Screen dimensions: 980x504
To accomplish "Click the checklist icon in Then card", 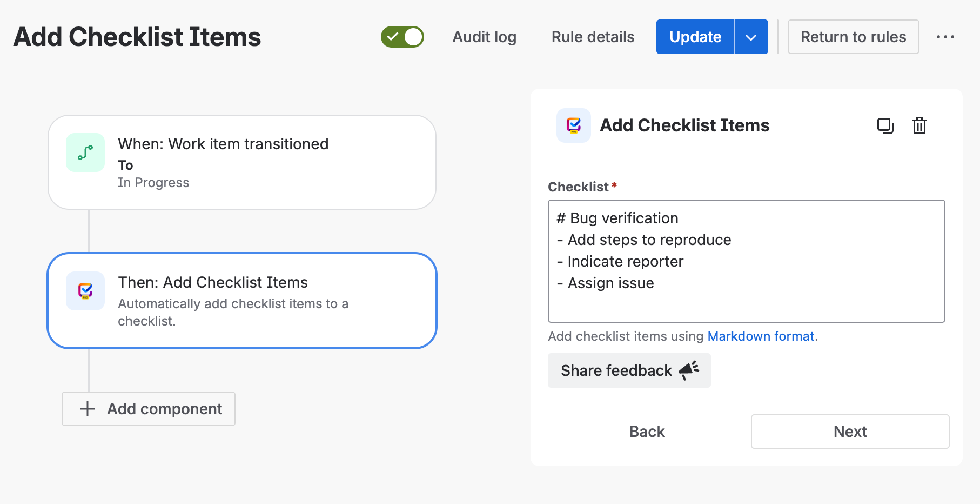I will (x=85, y=291).
